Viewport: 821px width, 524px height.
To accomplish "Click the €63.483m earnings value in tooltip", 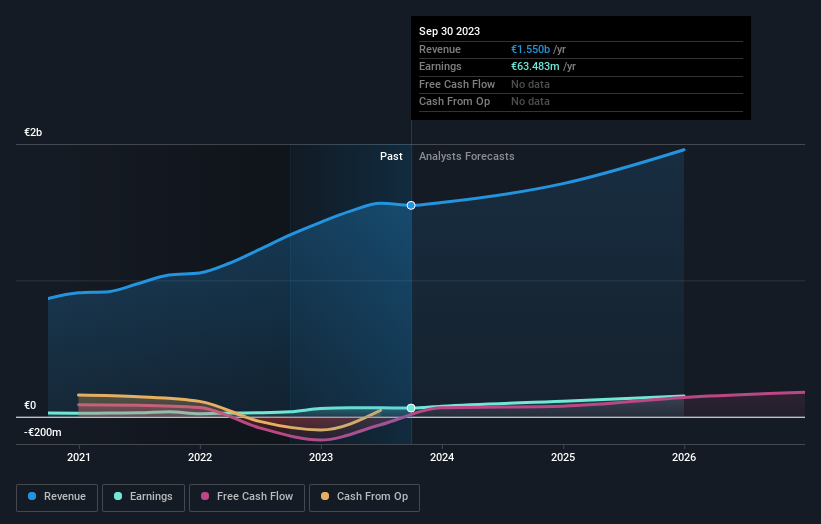I will 535,66.
